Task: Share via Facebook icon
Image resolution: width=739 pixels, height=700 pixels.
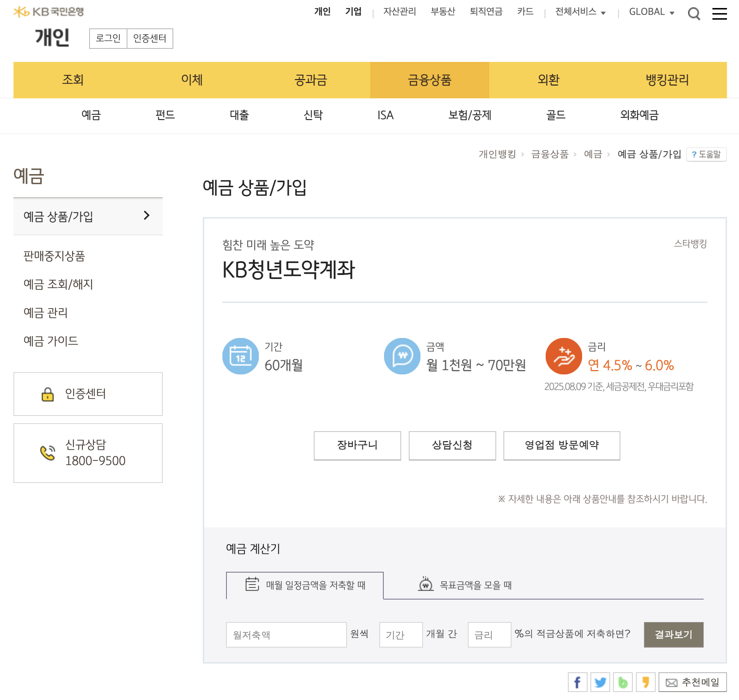Action: tap(577, 683)
